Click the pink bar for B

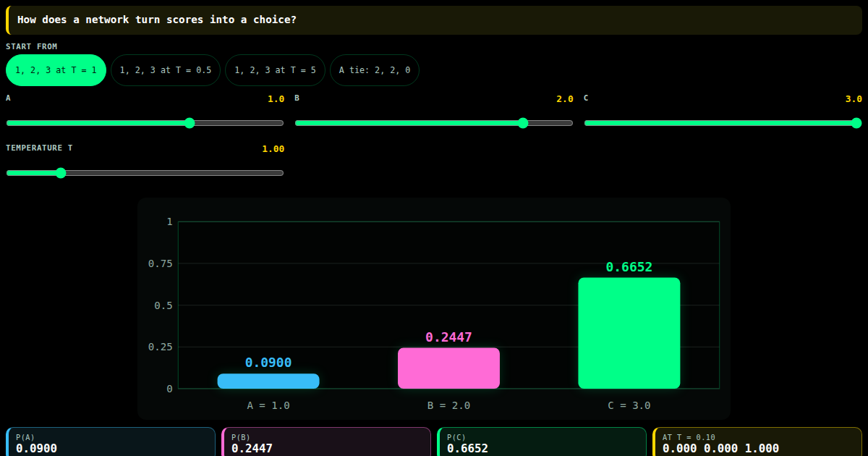pos(448,368)
